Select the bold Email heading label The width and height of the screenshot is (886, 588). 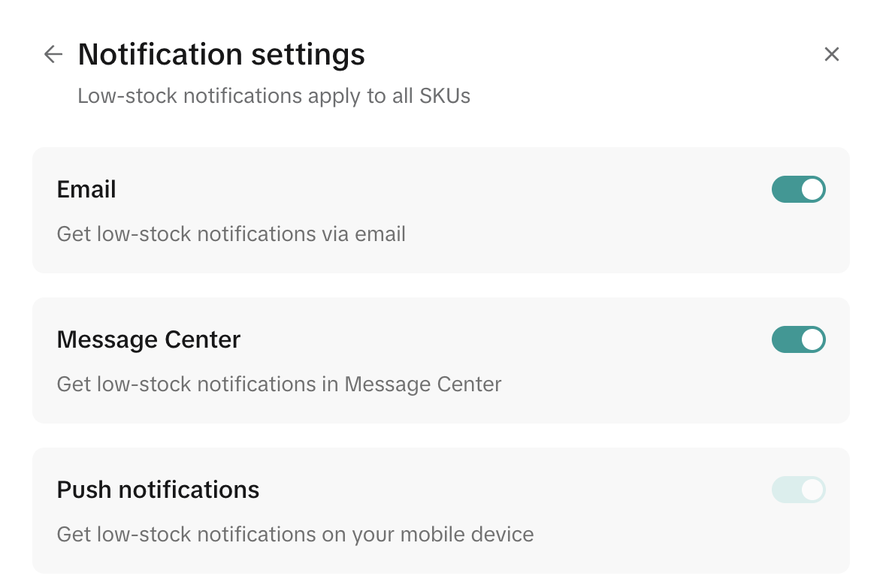click(x=86, y=189)
